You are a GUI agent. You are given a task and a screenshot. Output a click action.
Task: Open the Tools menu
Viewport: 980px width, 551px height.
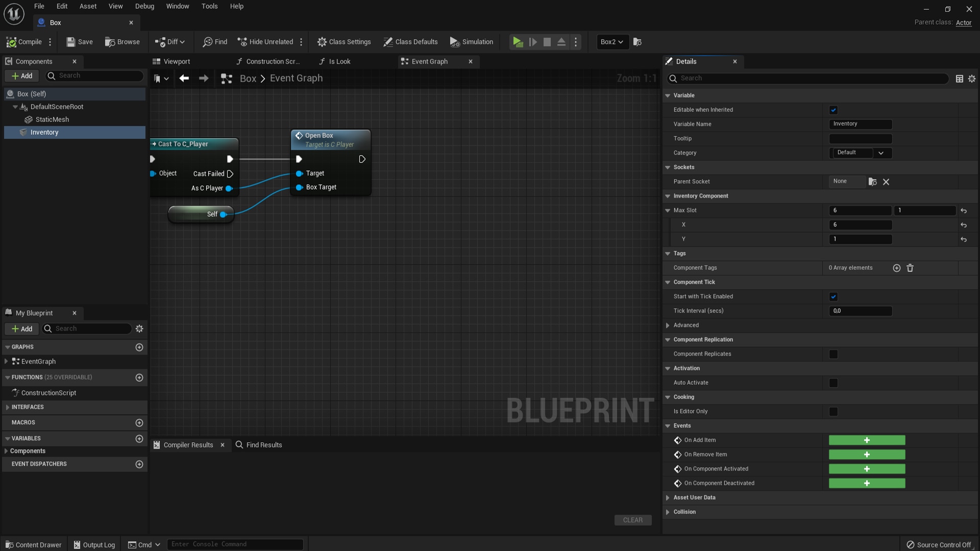(209, 6)
